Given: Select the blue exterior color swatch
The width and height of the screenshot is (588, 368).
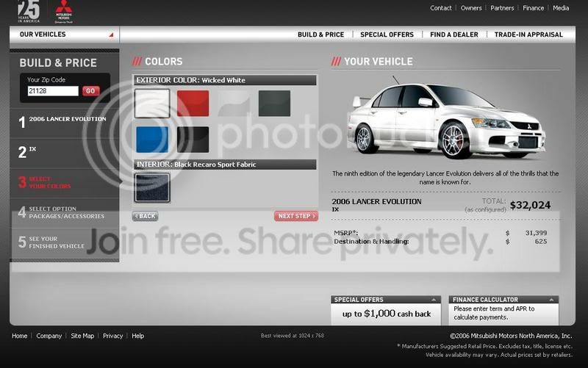Looking at the screenshot, I should click(152, 140).
